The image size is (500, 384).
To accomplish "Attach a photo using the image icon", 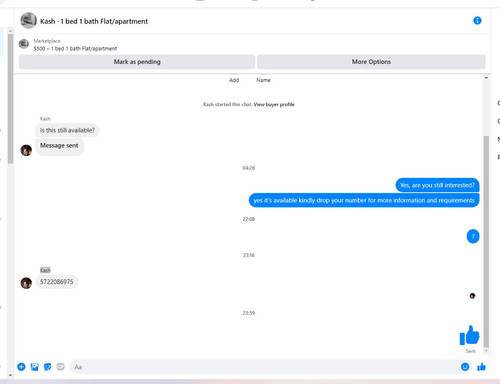I will click(x=35, y=367).
